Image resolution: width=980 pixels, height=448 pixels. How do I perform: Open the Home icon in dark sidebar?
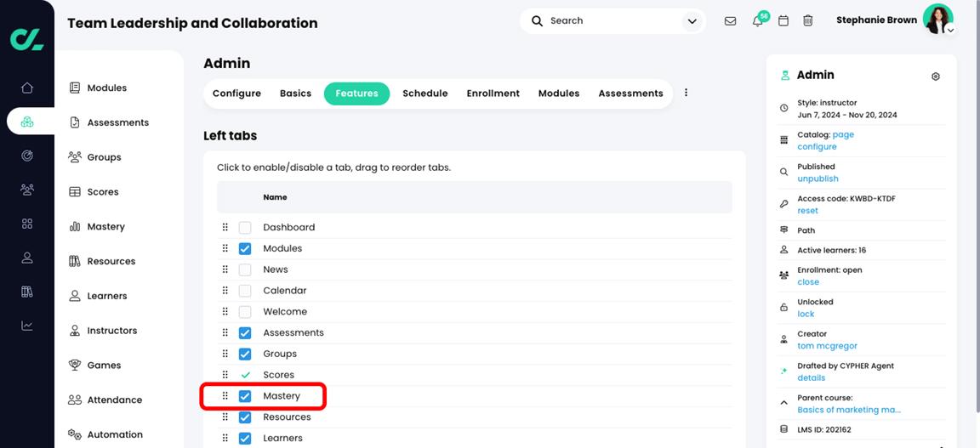(27, 88)
